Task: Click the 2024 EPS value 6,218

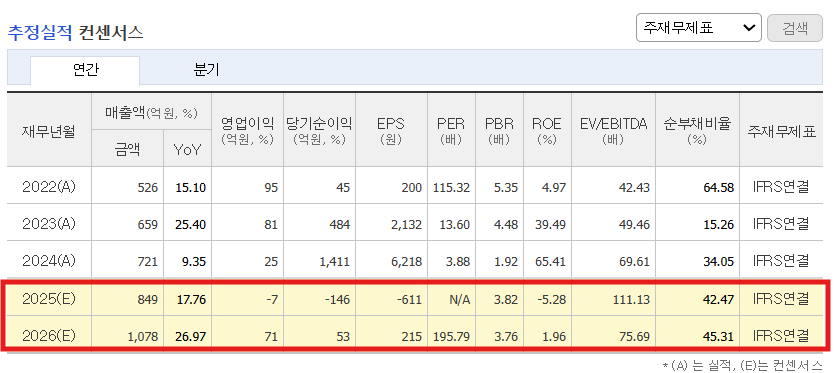Action: tap(407, 261)
